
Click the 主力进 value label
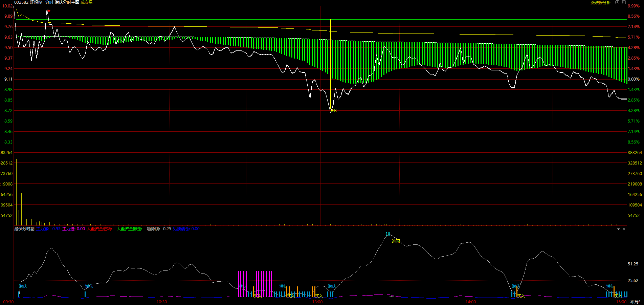tap(74, 229)
